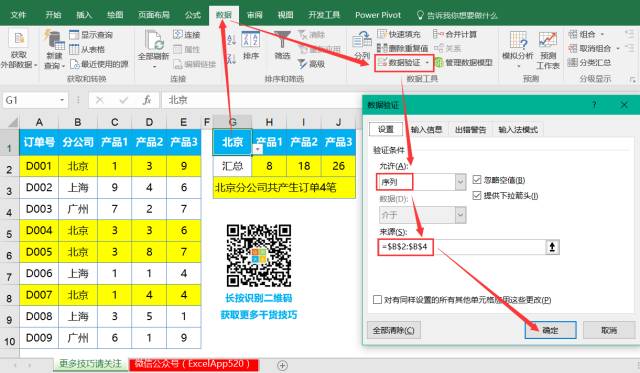The height and width of the screenshot is (373, 640).
Task: Select the red ExcelApp520 sheet tab
Action: tap(193, 364)
